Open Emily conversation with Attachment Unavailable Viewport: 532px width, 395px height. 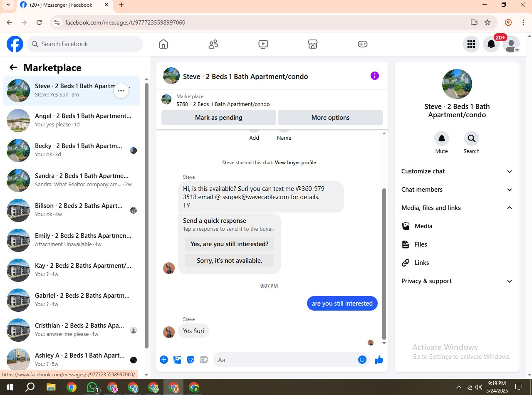coord(72,240)
